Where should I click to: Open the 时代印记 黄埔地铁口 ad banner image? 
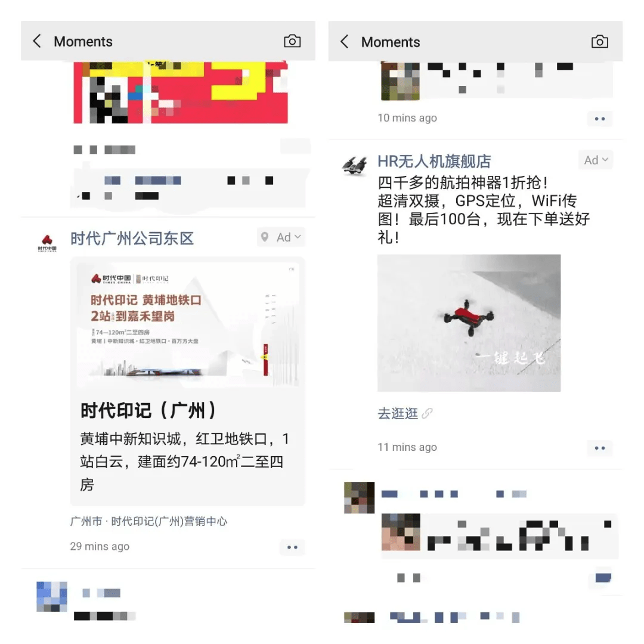188,323
